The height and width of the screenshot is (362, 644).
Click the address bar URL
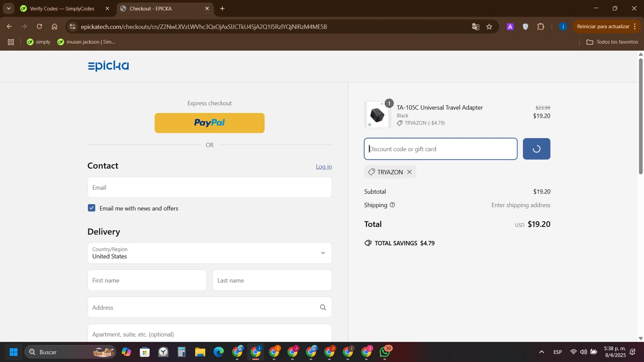(204, 27)
